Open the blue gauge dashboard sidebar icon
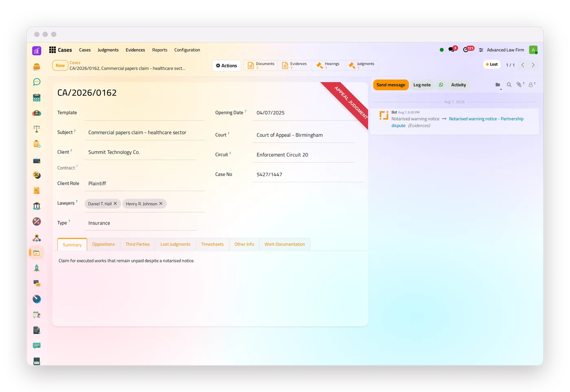The image size is (570, 392). pos(37,299)
